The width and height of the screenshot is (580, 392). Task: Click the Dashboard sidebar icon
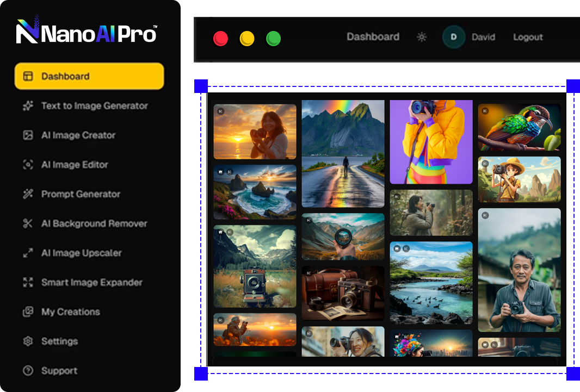(28, 77)
